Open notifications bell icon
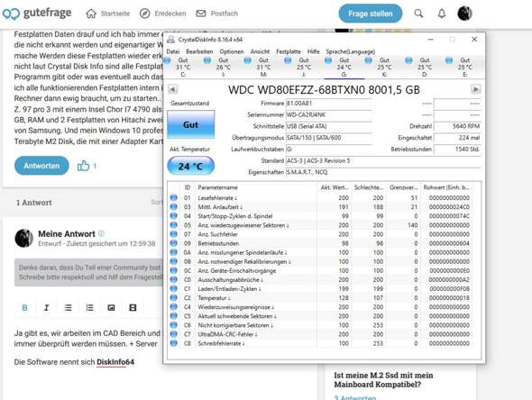The height and width of the screenshot is (400, 532). tap(442, 14)
